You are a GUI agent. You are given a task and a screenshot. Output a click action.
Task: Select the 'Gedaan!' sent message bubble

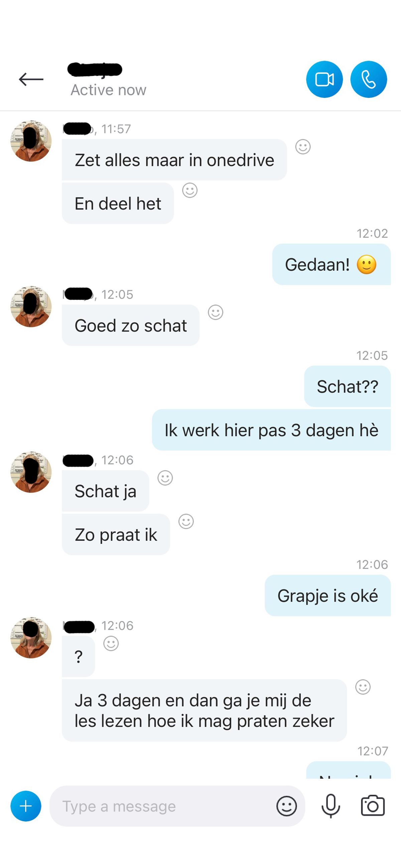click(x=331, y=264)
